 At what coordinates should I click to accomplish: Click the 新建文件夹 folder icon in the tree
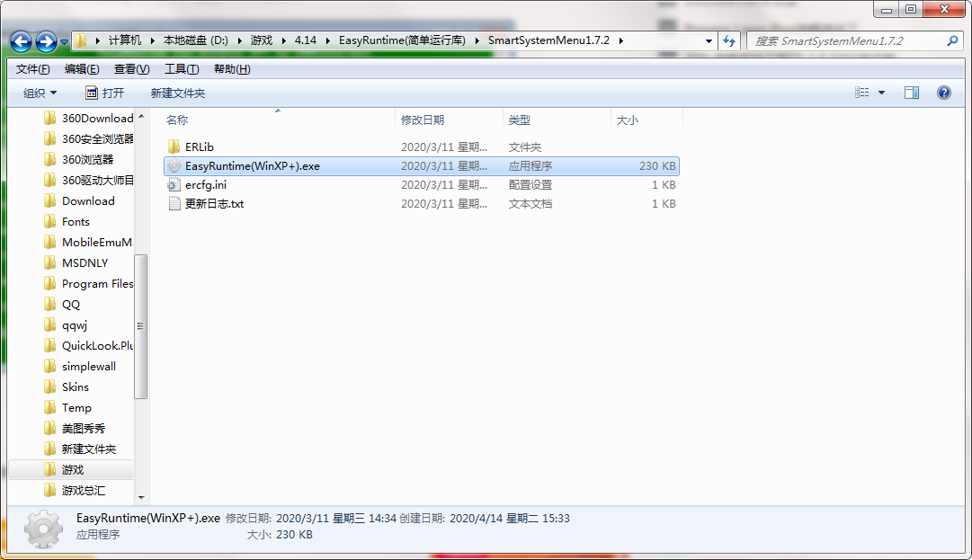point(50,449)
